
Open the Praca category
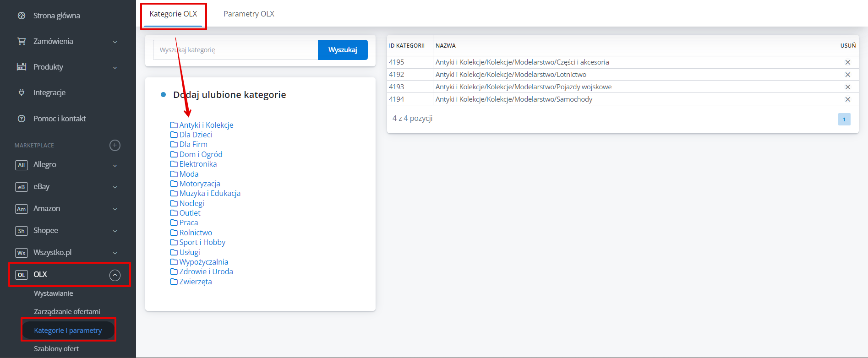pos(189,222)
